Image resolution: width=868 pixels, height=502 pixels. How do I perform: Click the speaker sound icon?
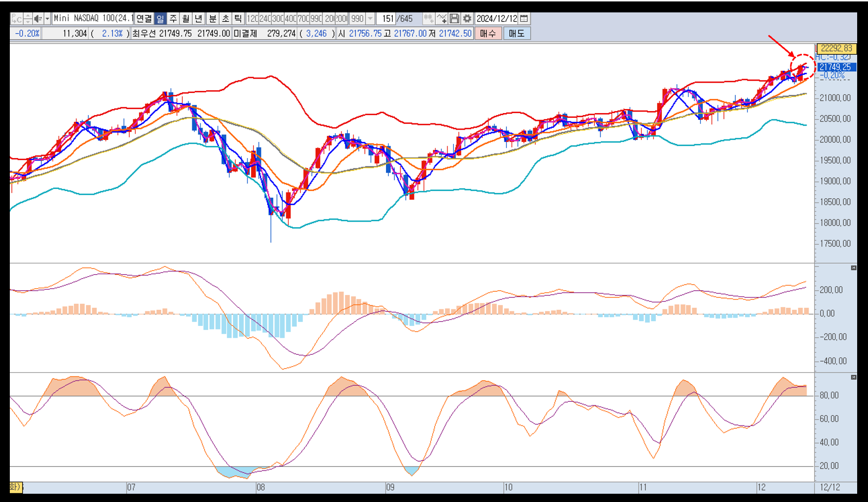[x=38, y=19]
